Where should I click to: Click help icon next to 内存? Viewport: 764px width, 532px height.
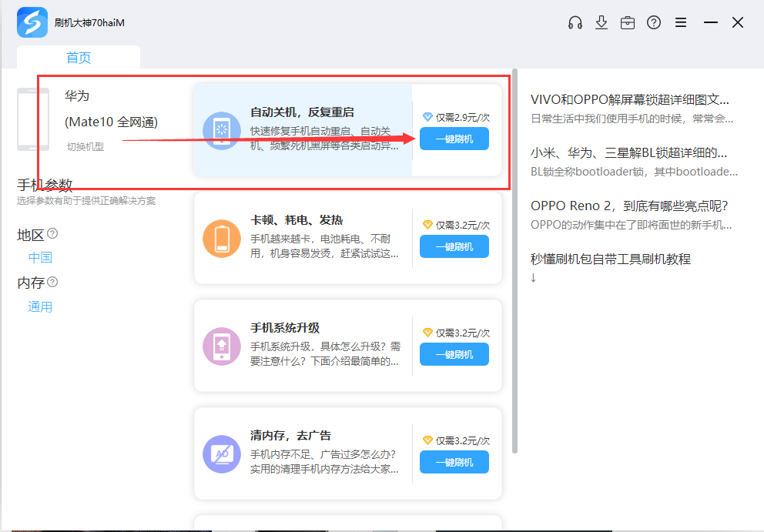coord(52,282)
